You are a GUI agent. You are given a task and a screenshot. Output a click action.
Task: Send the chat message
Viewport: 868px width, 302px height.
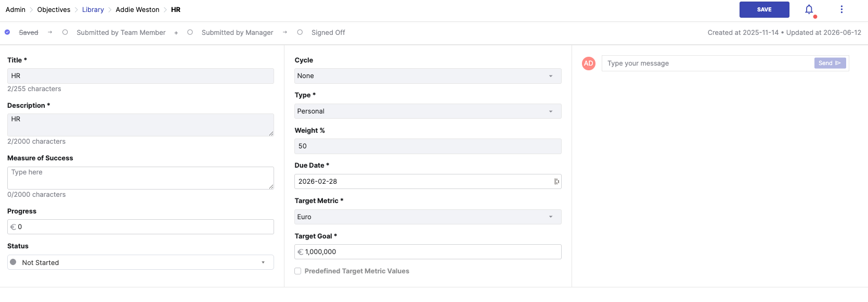tap(830, 63)
